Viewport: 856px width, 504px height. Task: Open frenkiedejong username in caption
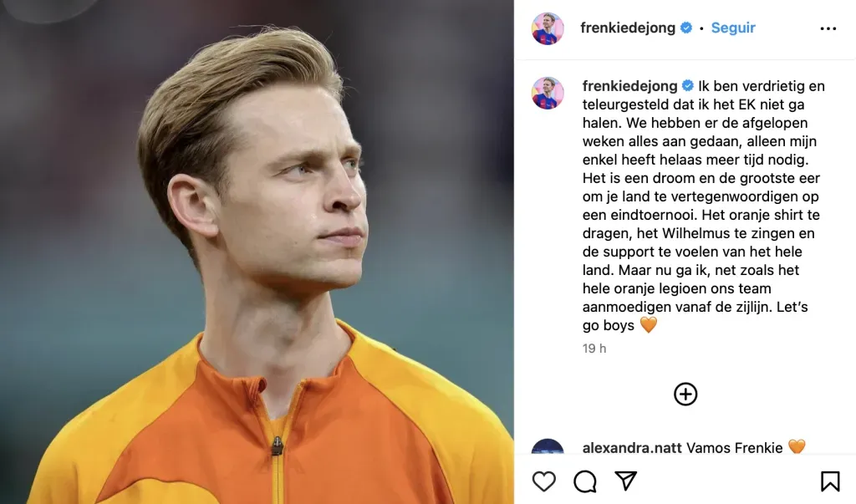[628, 86]
